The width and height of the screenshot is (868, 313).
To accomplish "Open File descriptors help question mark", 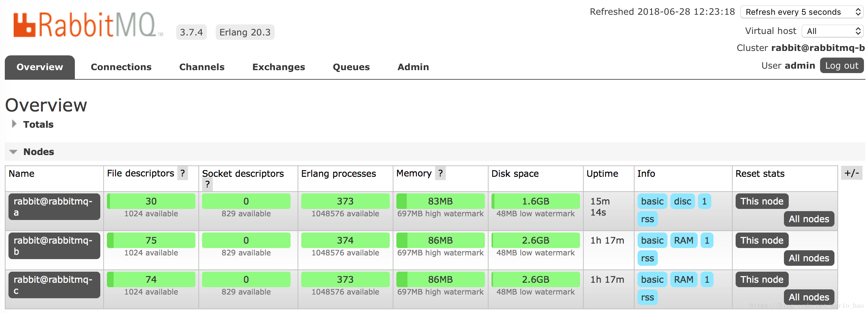I will (183, 173).
